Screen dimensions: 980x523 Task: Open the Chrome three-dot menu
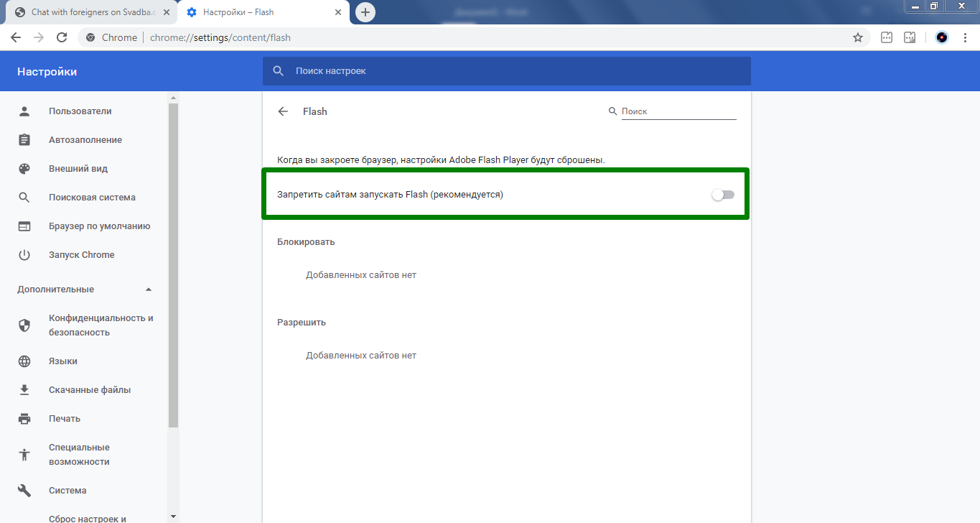click(965, 37)
